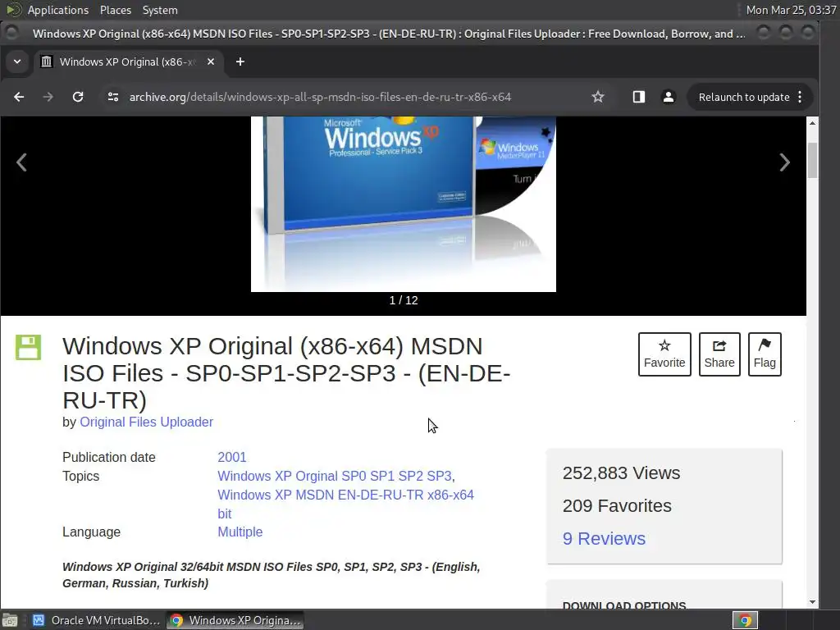Reload the archive.org page
The height and width of the screenshot is (630, 840).
click(x=78, y=97)
